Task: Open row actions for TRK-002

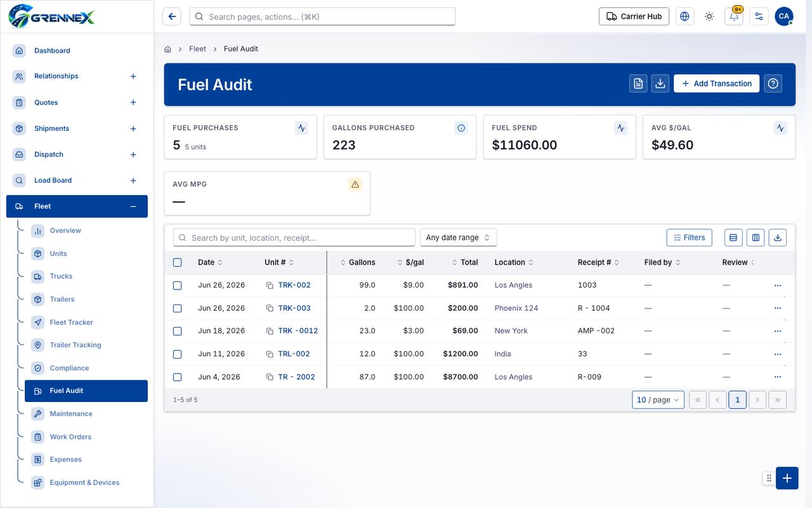Action: tap(778, 286)
